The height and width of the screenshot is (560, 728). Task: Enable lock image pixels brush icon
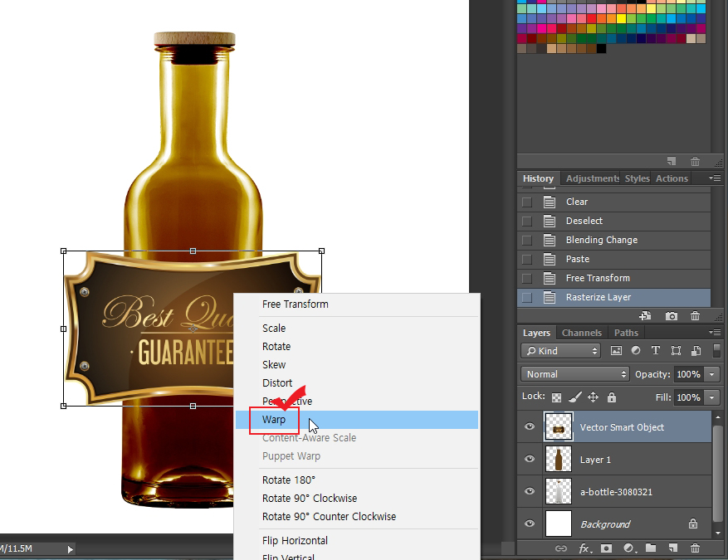(x=574, y=397)
